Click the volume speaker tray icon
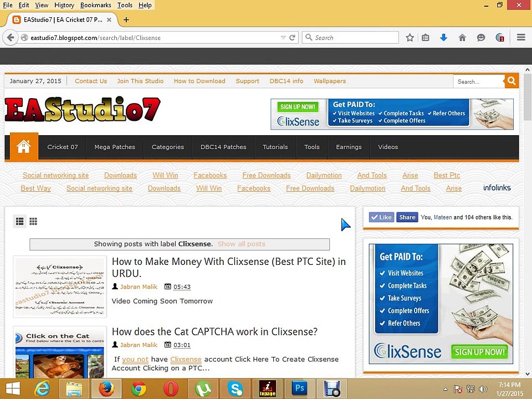The image size is (532, 399). [x=483, y=389]
